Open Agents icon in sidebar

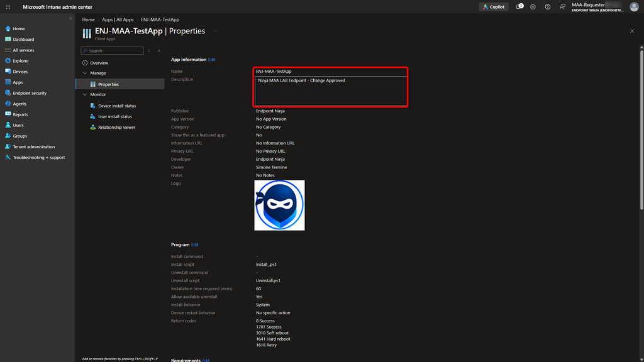[8, 104]
